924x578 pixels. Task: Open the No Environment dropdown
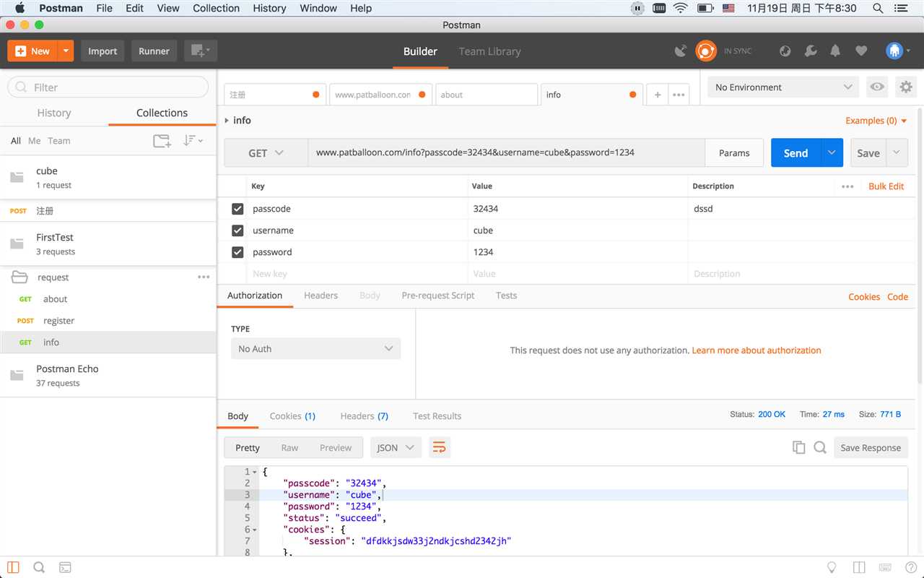(x=783, y=87)
